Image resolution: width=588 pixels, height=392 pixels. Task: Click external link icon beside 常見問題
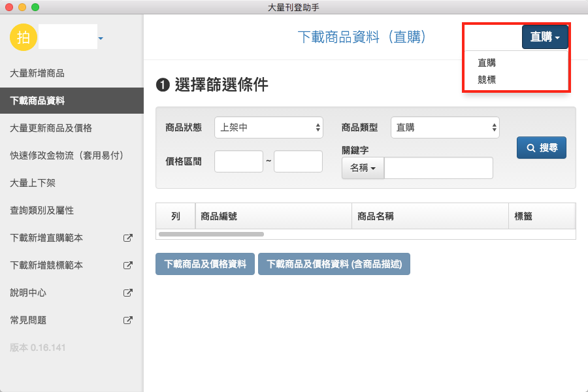[128, 320]
